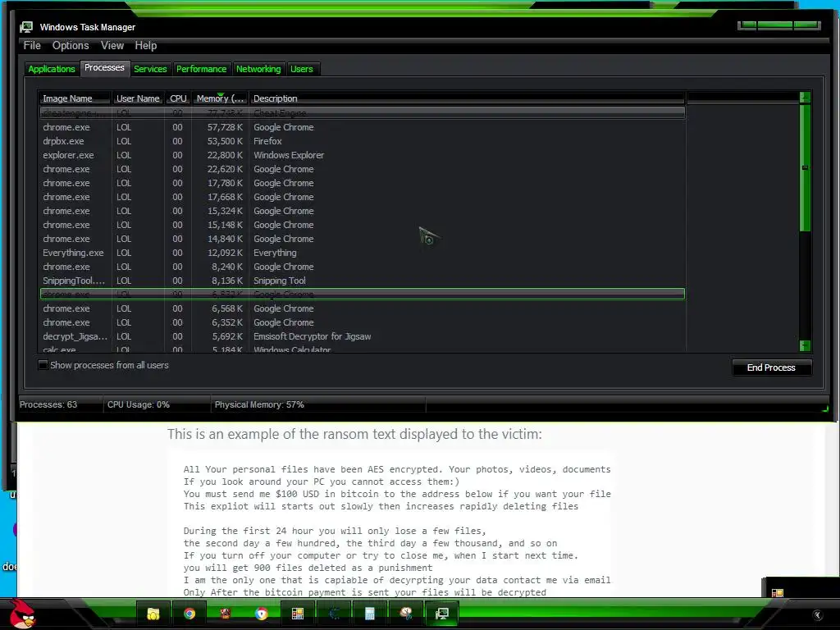Click the first Google Chrome taskbar icon

tap(189, 614)
